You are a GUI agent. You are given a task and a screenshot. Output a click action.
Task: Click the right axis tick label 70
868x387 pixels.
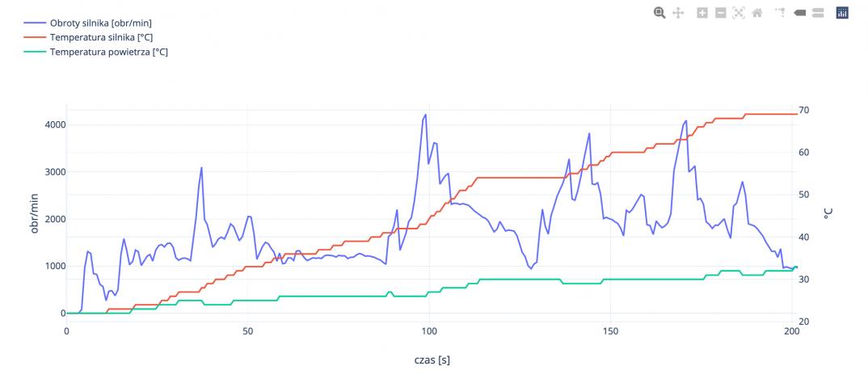tap(804, 110)
